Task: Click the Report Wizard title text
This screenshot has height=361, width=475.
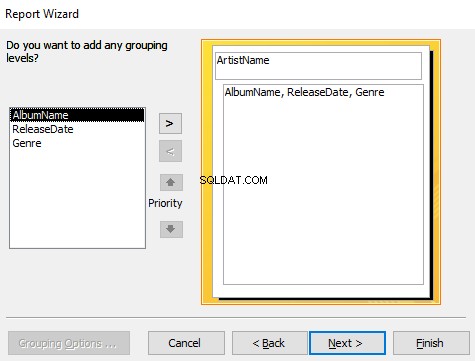Action: [42, 14]
